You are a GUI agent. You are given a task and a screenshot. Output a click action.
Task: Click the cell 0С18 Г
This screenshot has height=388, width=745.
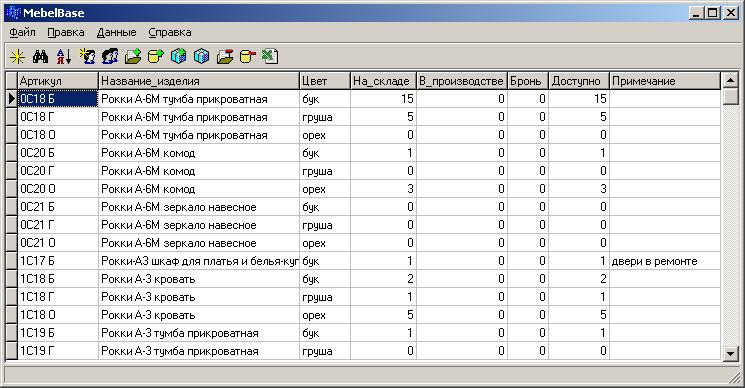point(58,117)
